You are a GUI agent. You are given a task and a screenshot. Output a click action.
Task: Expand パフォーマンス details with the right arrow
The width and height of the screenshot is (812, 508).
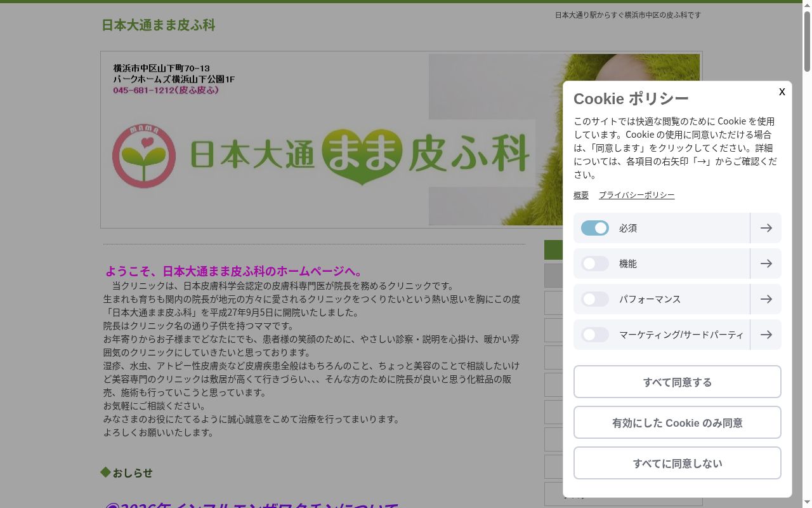[x=766, y=299]
